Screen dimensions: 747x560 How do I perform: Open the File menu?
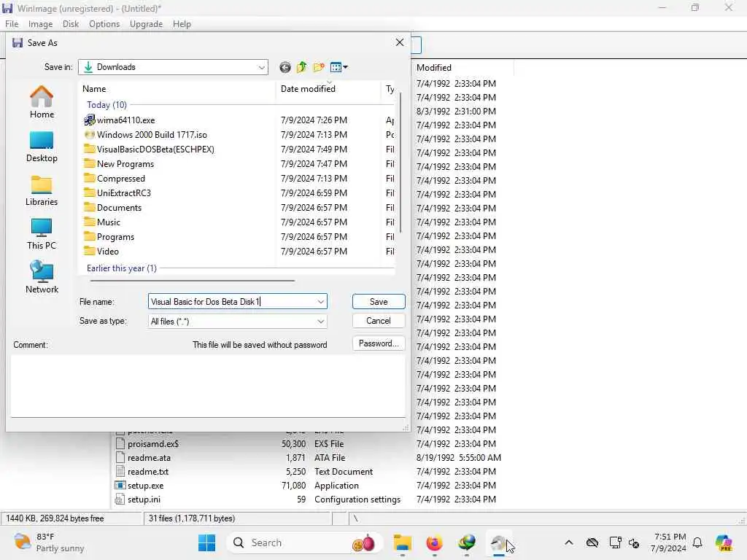(12, 24)
